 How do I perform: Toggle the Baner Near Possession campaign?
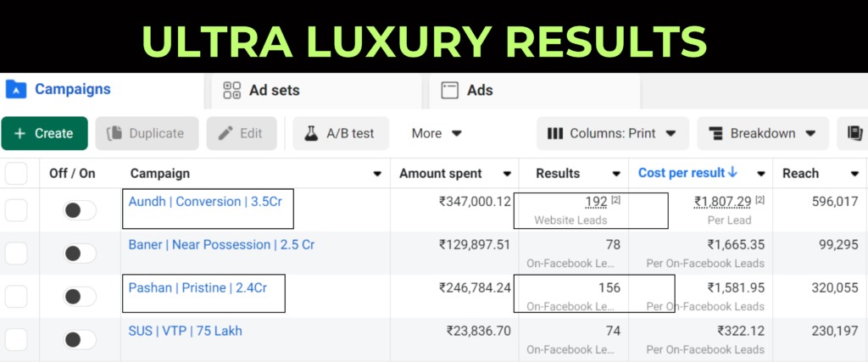coord(80,253)
